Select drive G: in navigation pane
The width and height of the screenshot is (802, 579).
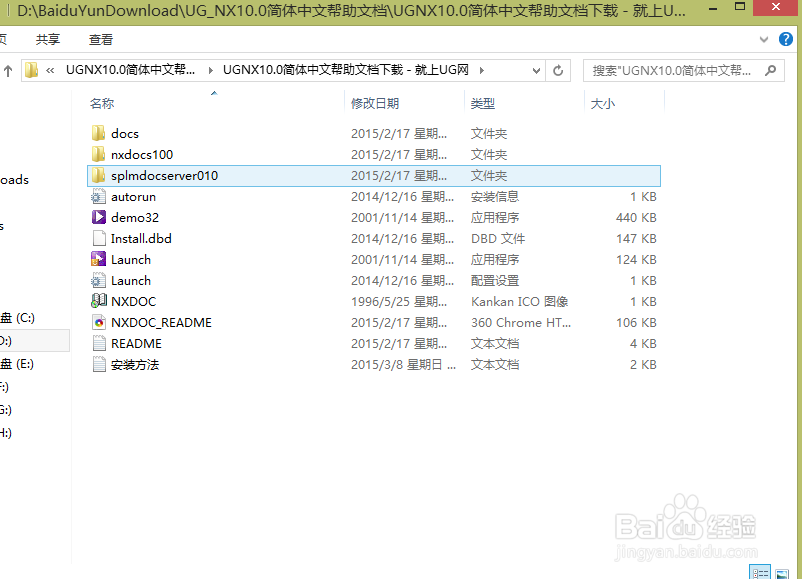click(6, 410)
